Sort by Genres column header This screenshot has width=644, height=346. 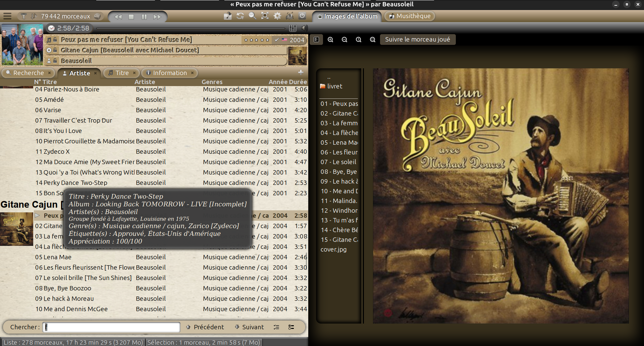pos(212,82)
